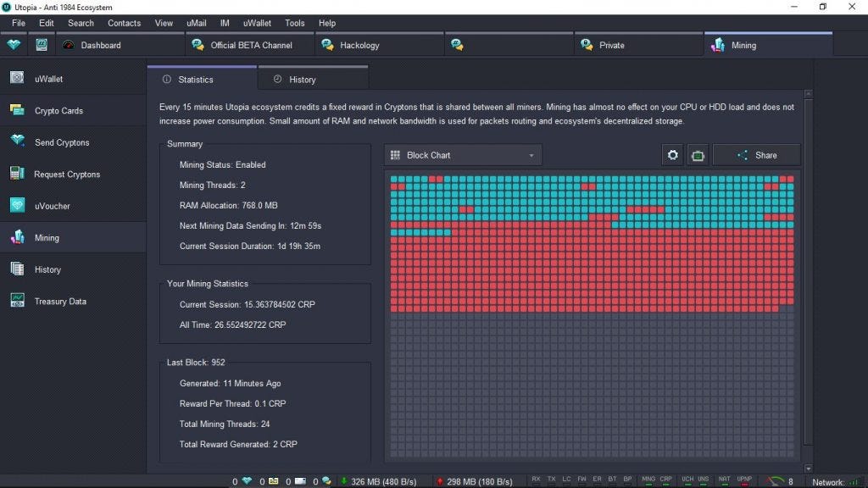Switch to the Dashboard tab

[120, 45]
